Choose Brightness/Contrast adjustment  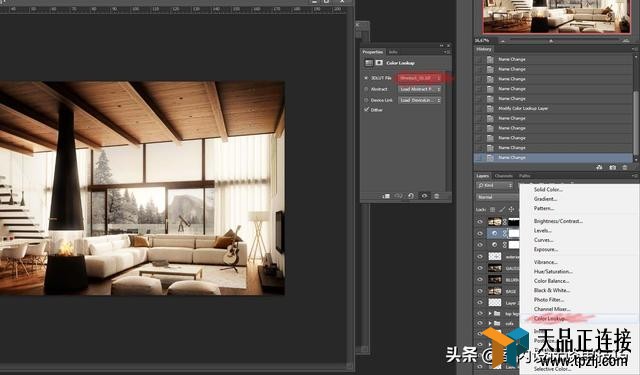(558, 221)
